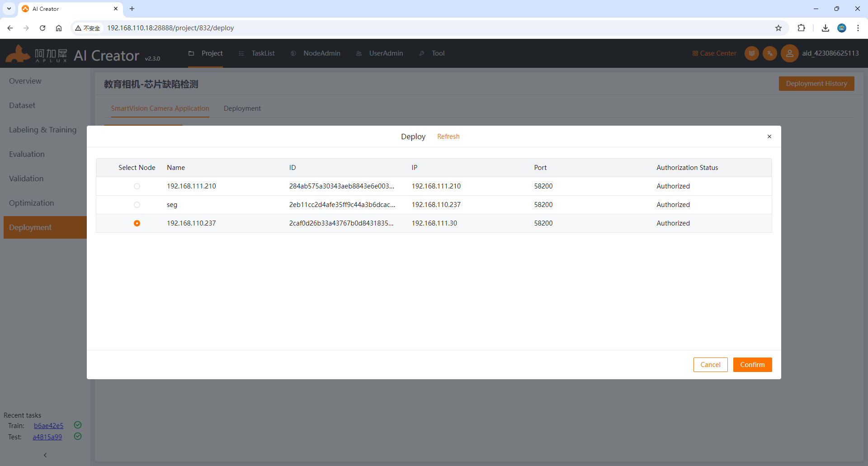Click the user name aid_423086625113

point(830,53)
